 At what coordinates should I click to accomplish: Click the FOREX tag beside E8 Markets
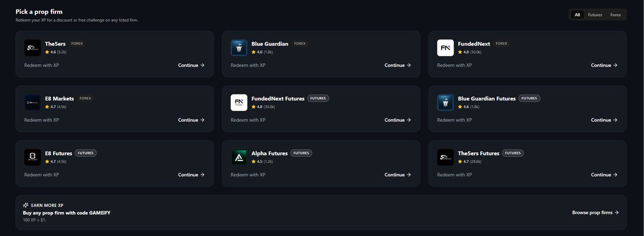[x=85, y=98]
